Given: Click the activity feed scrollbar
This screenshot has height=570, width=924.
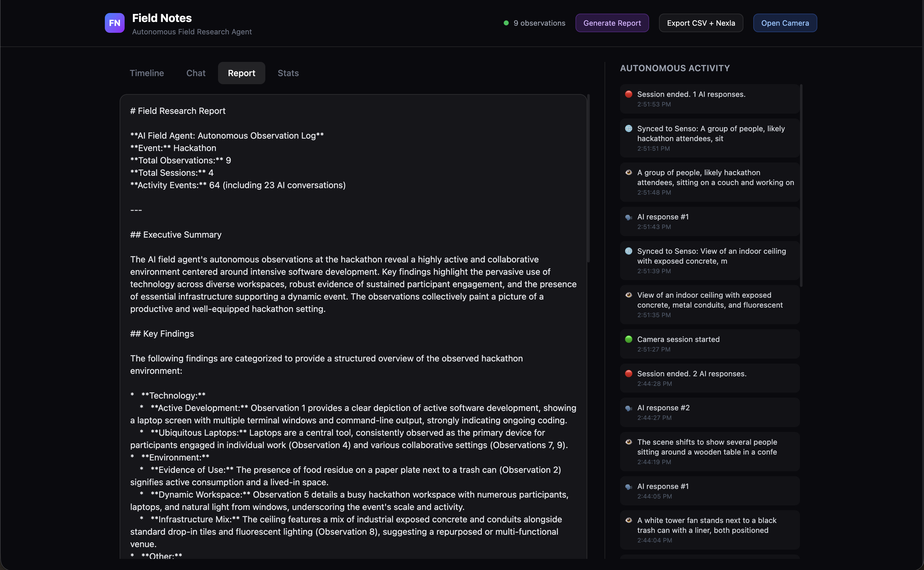Looking at the screenshot, I should point(801,185).
